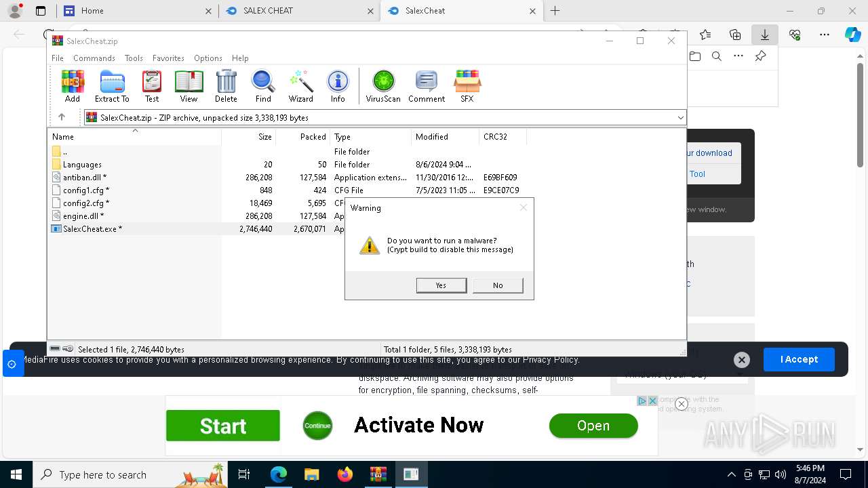
Task: Sort by the Size column header
Action: point(249,137)
